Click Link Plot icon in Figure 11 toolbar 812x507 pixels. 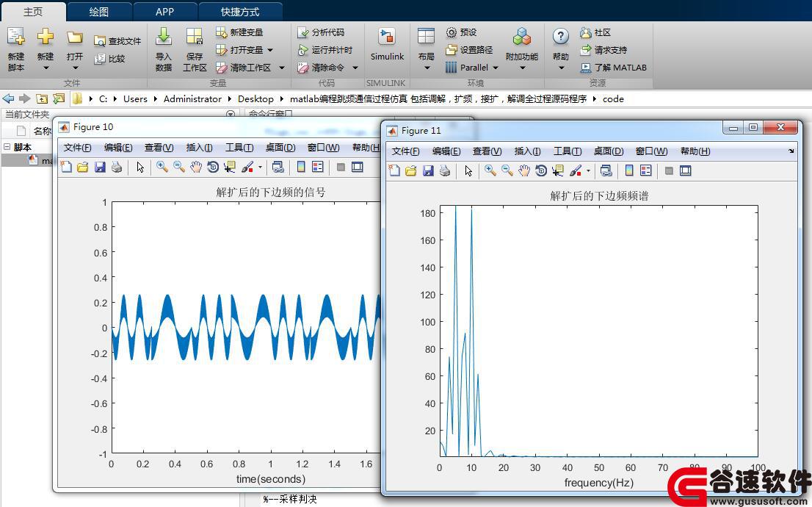tap(606, 170)
